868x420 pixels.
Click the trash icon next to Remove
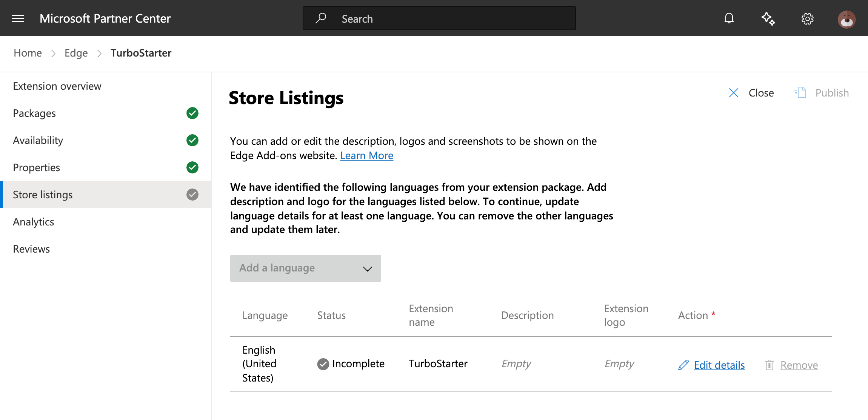[769, 365]
